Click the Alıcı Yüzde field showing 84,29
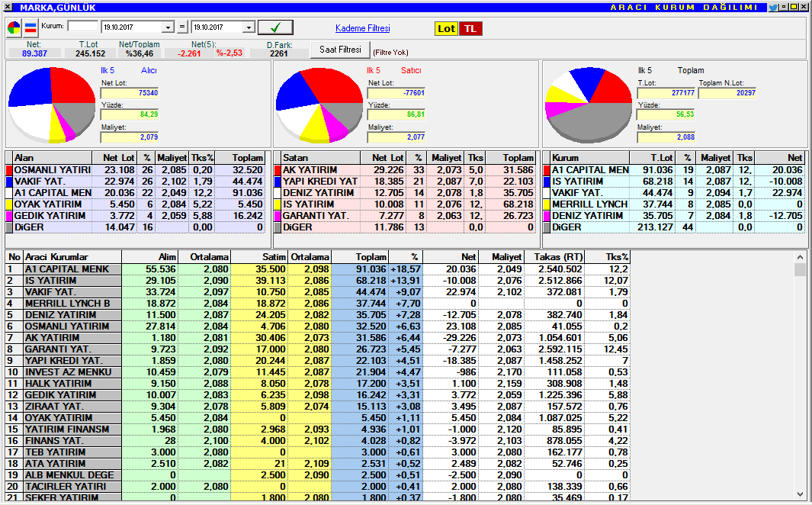The image size is (812, 505). [x=130, y=114]
